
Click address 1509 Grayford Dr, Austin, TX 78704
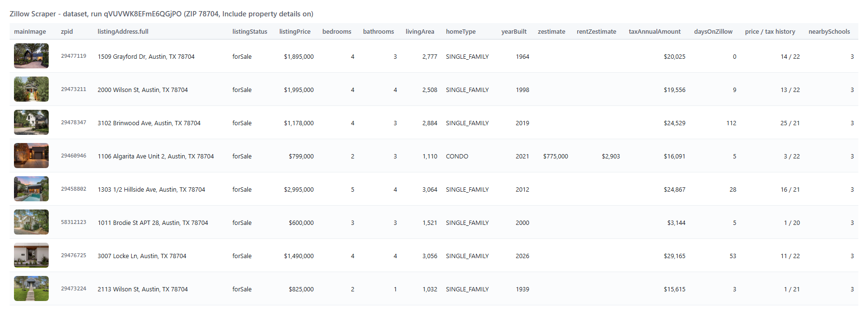point(146,57)
